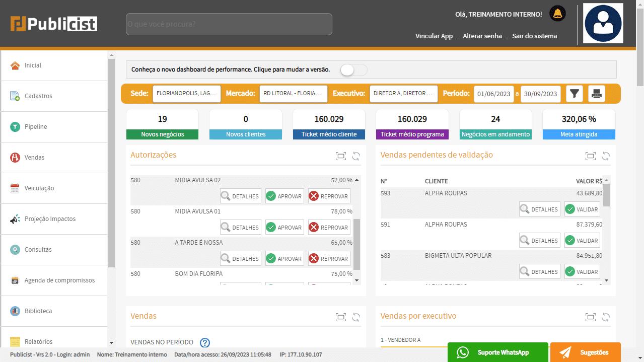
Task: Toggle the new performance dashboard switch
Action: [353, 70]
